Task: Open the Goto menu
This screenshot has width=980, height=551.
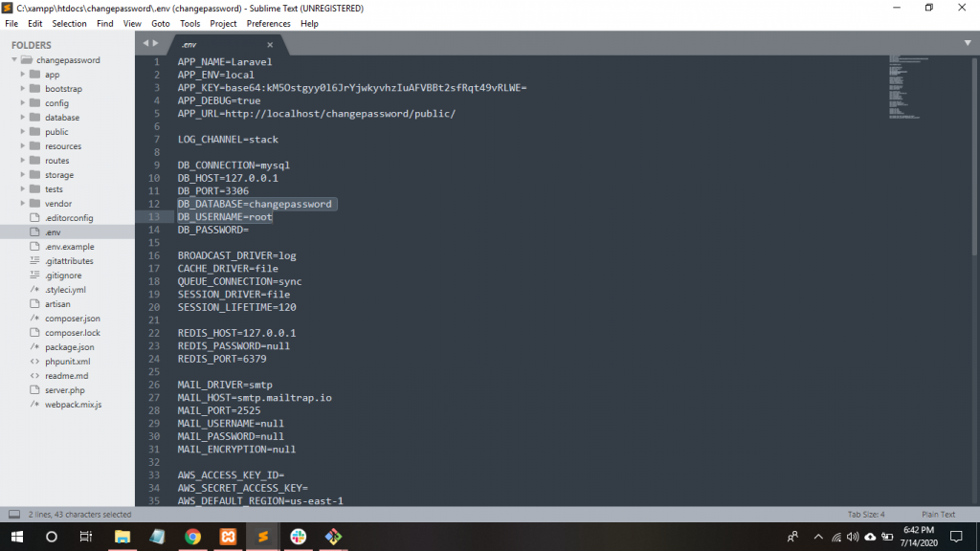Action: [x=161, y=23]
